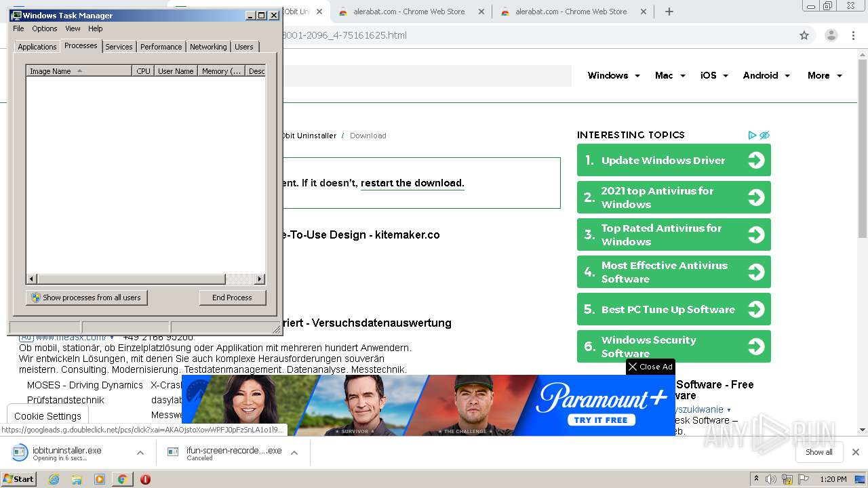Open Most Effective Antivirus Software topic

click(x=673, y=272)
